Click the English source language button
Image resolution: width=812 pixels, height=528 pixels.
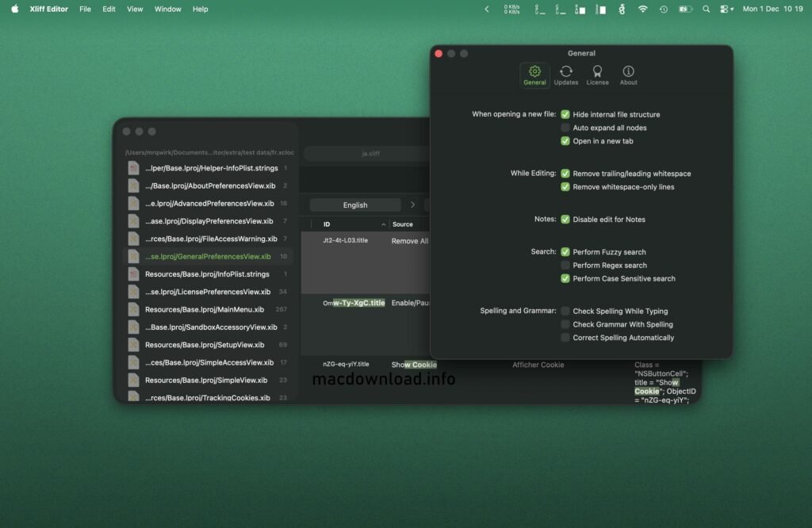[354, 205]
